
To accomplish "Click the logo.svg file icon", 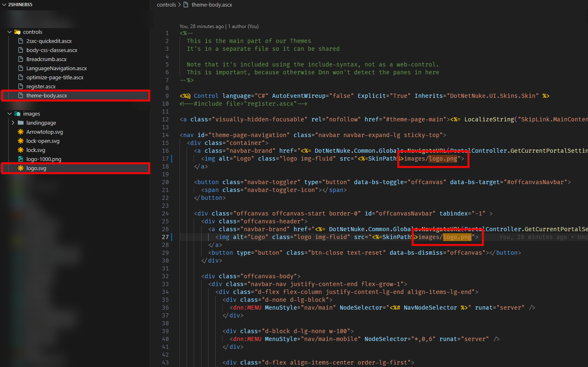I will [x=20, y=168].
